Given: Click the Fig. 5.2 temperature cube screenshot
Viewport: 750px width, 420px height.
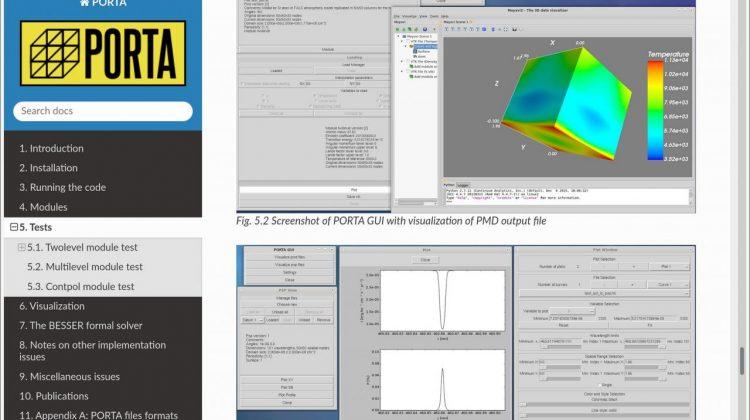Looking at the screenshot, I should 466,106.
